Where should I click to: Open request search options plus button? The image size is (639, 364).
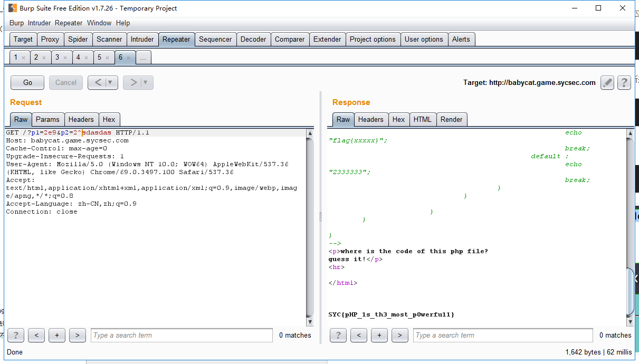(57, 335)
